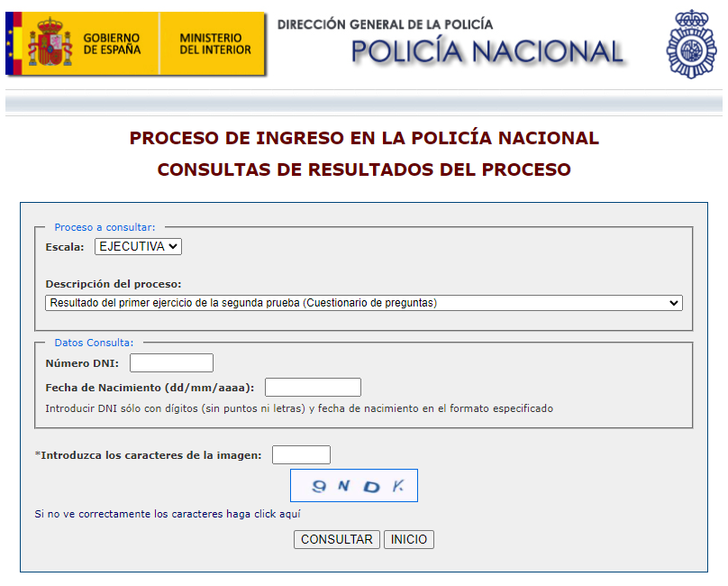Click the captcha answer input box

[300, 454]
